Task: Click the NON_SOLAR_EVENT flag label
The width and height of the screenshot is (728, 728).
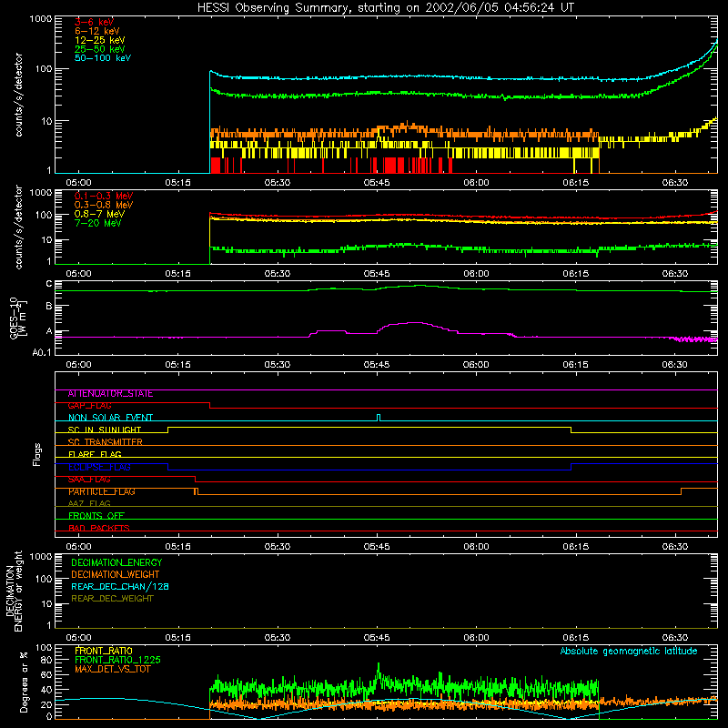Action: (x=110, y=418)
